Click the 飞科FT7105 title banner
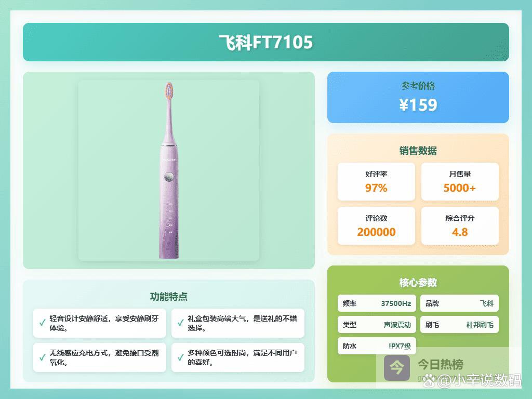 pyautogui.click(x=265, y=42)
